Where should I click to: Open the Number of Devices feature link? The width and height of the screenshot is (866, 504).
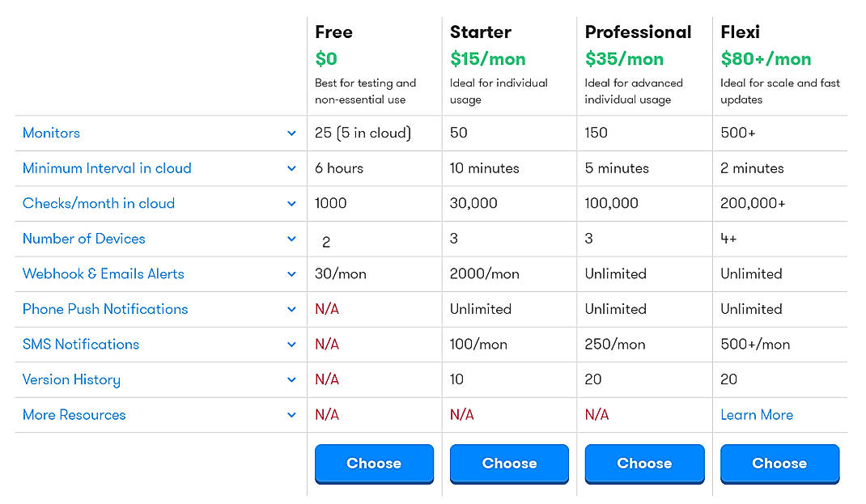pos(83,239)
